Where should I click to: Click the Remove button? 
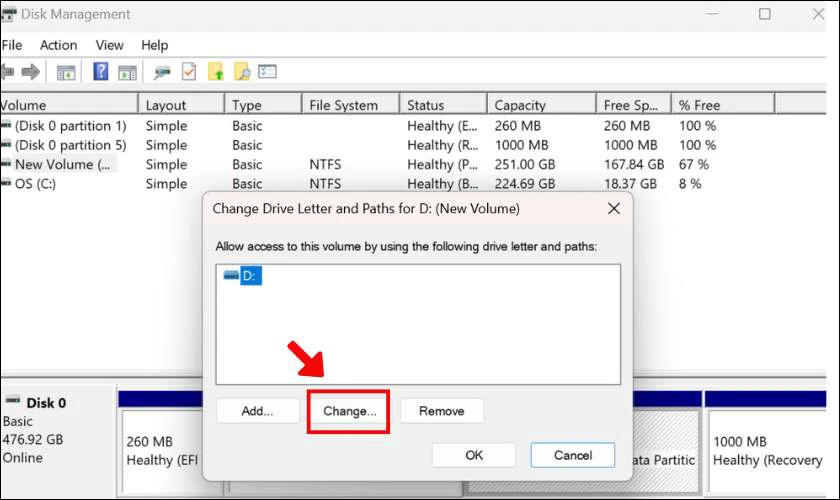(x=442, y=411)
